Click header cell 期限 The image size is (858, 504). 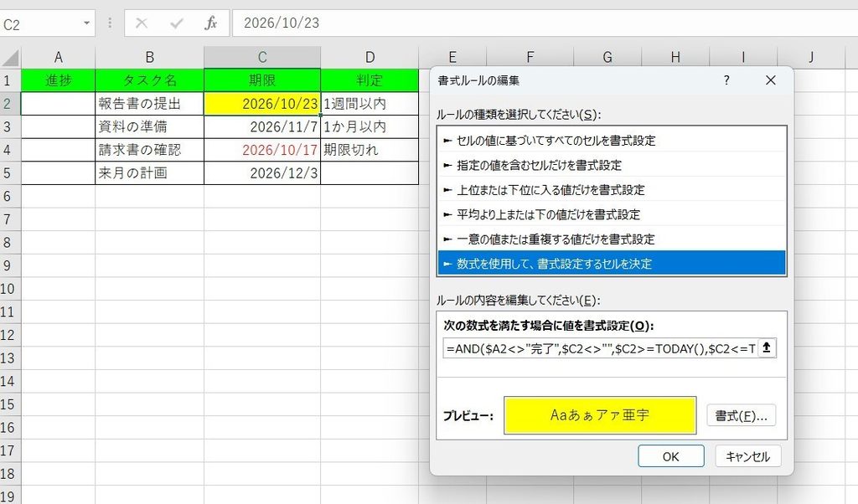(262, 80)
